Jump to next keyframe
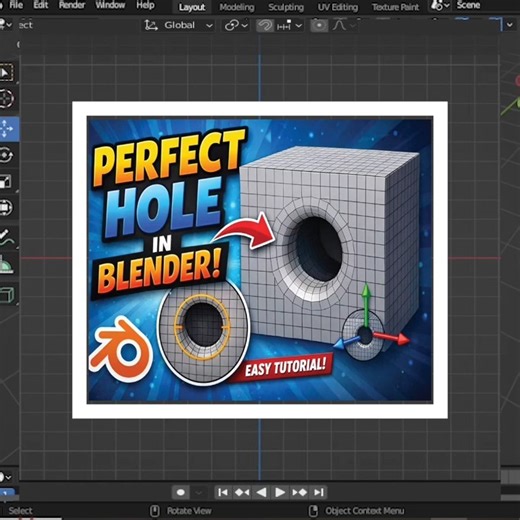This screenshot has width=520, height=520. [299, 492]
